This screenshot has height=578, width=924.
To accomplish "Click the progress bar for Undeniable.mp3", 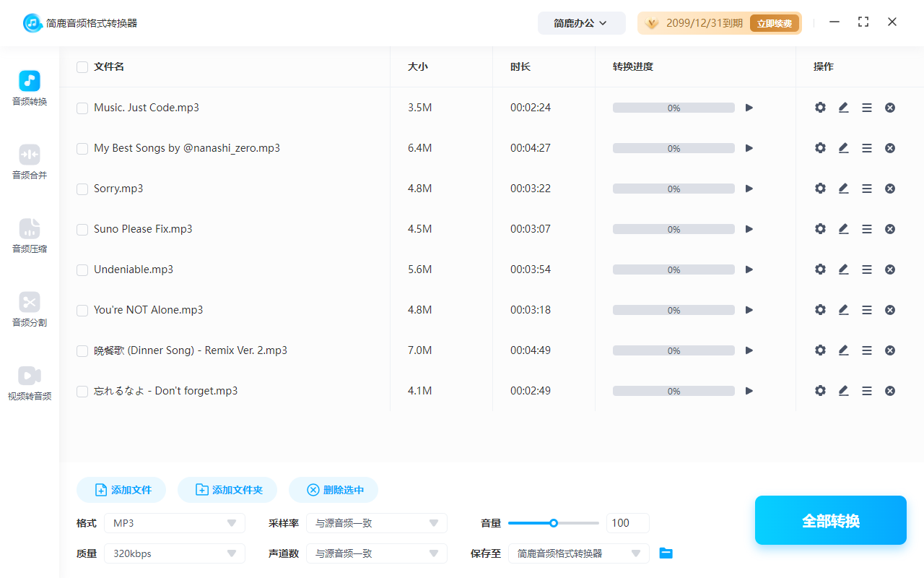I will [x=674, y=269].
